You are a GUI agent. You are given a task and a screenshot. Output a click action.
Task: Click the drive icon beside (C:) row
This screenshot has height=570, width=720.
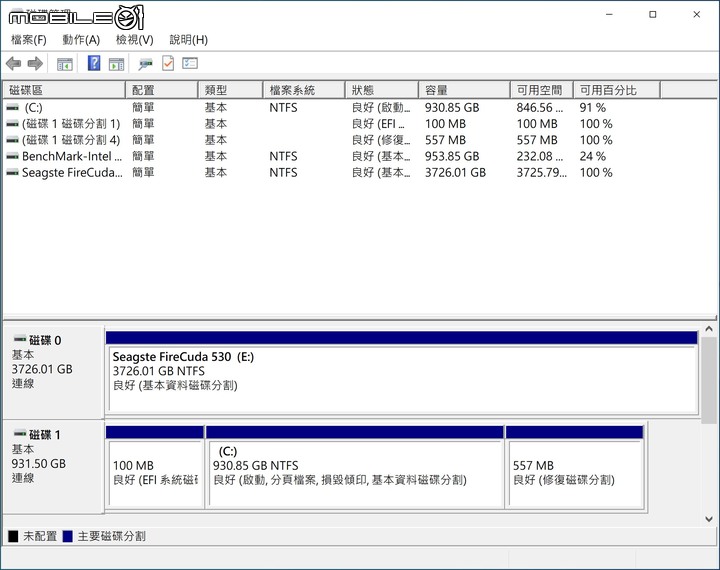coord(12,108)
